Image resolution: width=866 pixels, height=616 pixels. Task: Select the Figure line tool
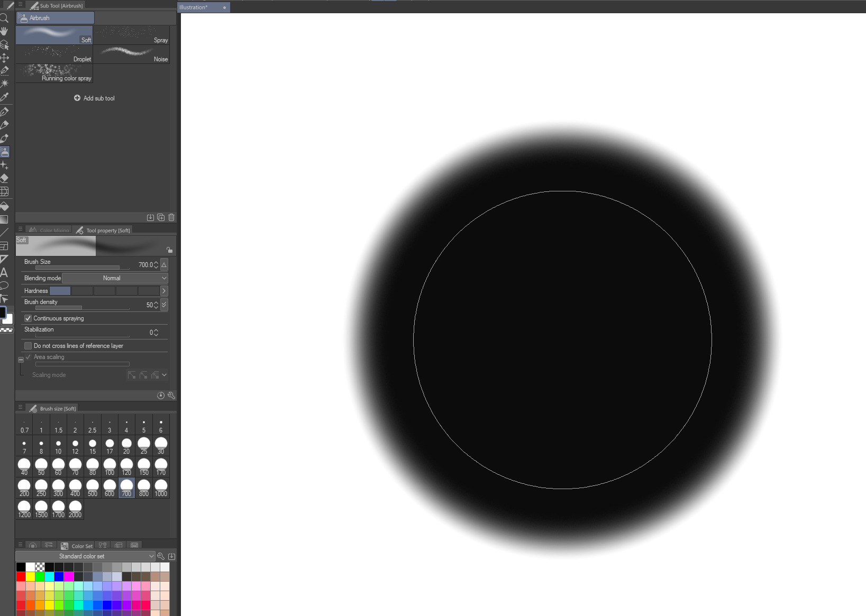(x=4, y=233)
